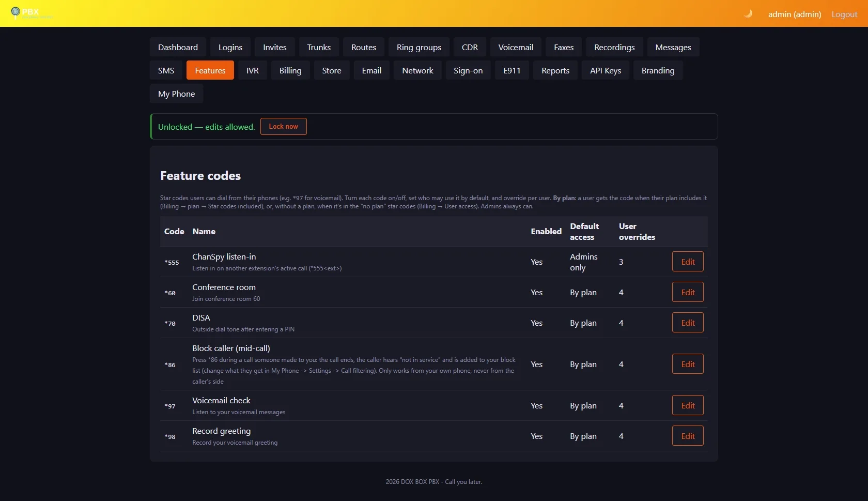Screen dimensions: 868x501
Task: Click the *555 code cell
Action: (172, 262)
